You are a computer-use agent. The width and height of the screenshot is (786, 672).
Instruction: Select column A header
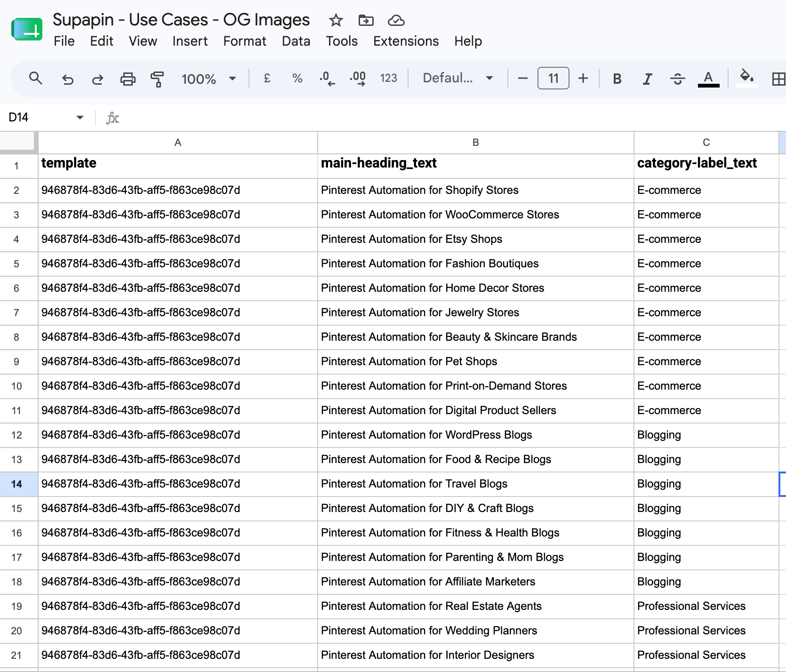point(178,143)
